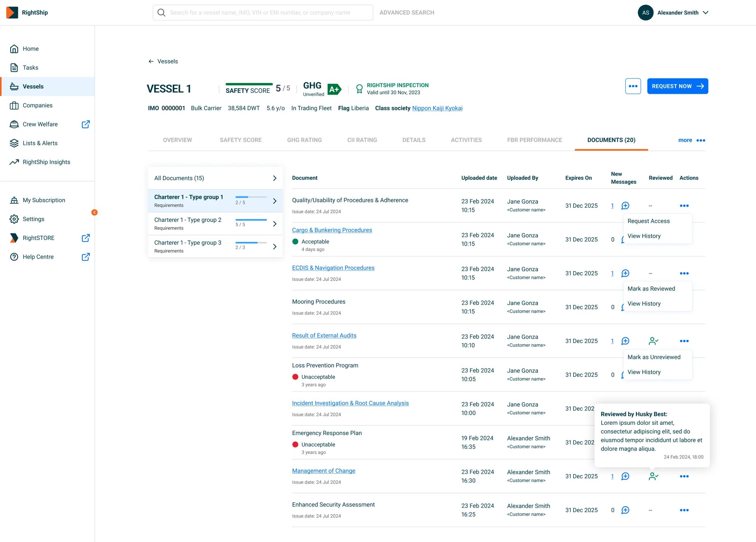Switch to the Safety Score tab
The height and width of the screenshot is (542, 756).
(240, 140)
